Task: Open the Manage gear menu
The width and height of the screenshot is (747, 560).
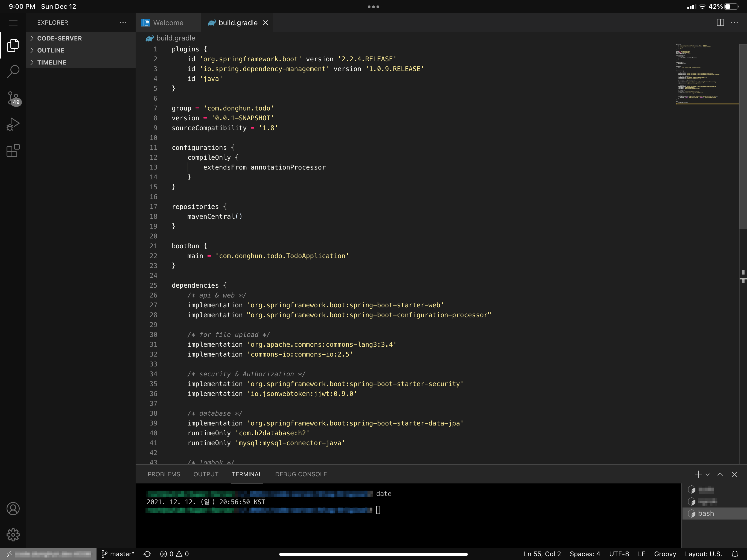Action: (13, 535)
